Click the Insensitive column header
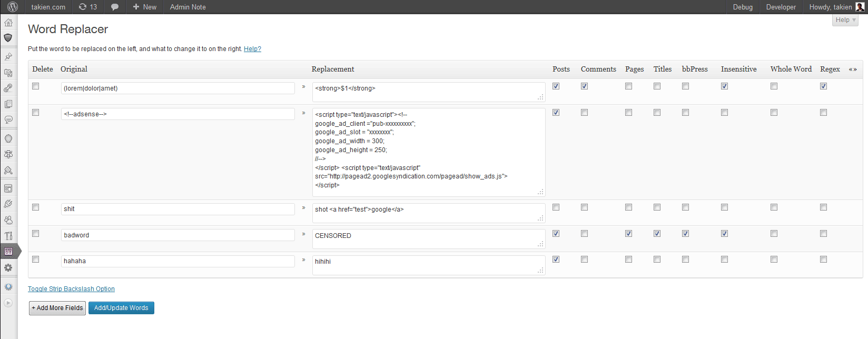 738,69
